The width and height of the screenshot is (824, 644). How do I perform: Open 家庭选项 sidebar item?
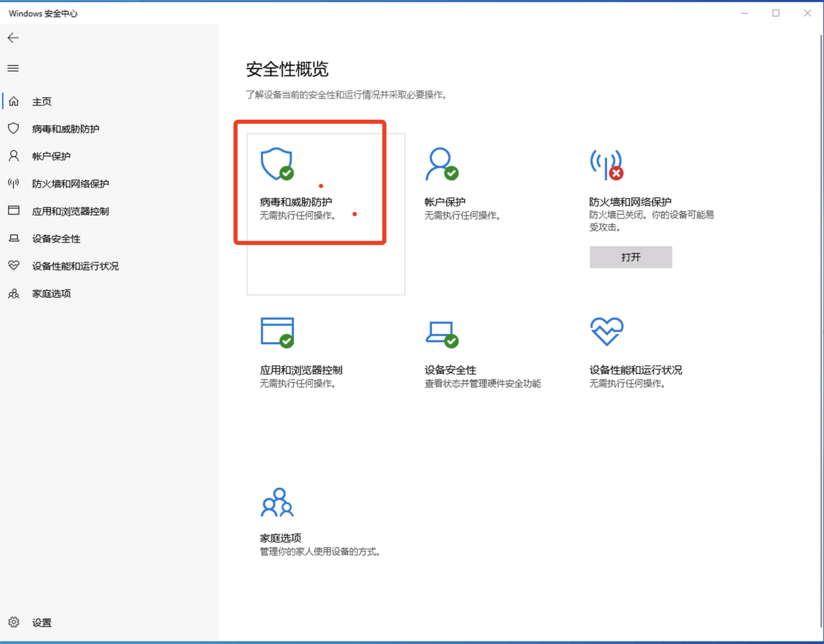coord(109,293)
